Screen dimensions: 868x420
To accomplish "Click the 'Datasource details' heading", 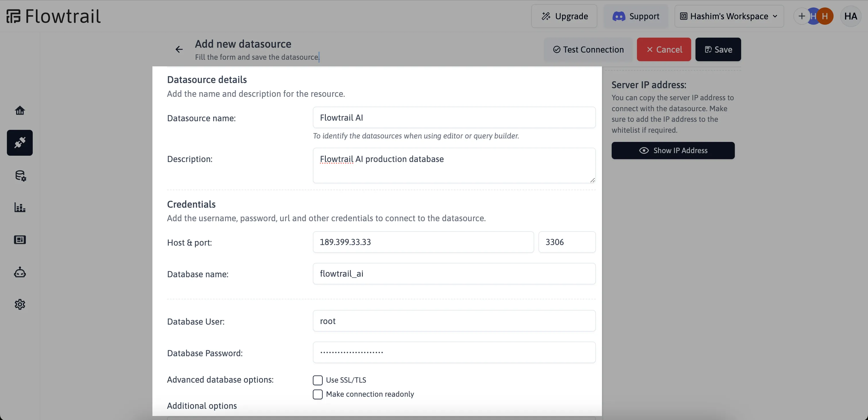I will pyautogui.click(x=207, y=80).
